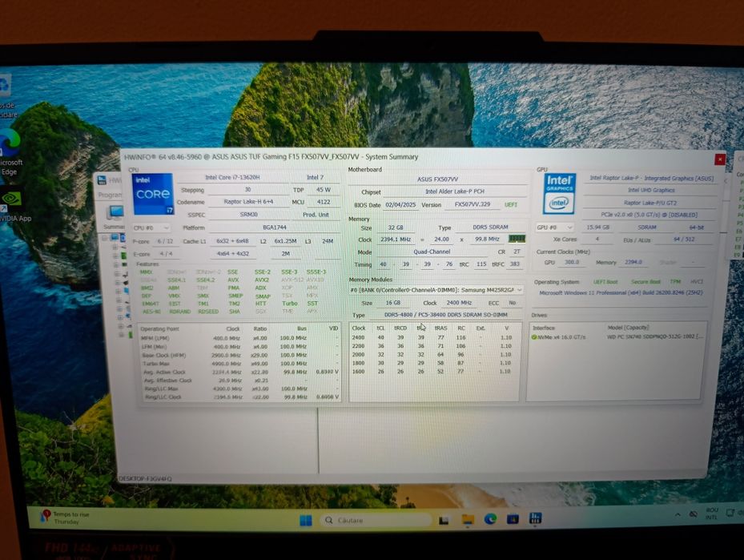Click the AVX2 feature flag
The width and height of the screenshot is (744, 560).
261,280
